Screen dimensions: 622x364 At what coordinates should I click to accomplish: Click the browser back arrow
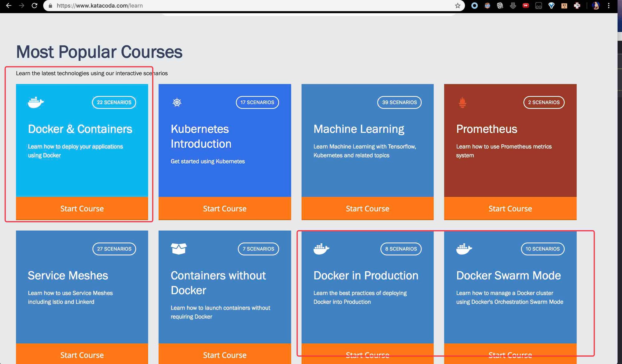click(8, 6)
